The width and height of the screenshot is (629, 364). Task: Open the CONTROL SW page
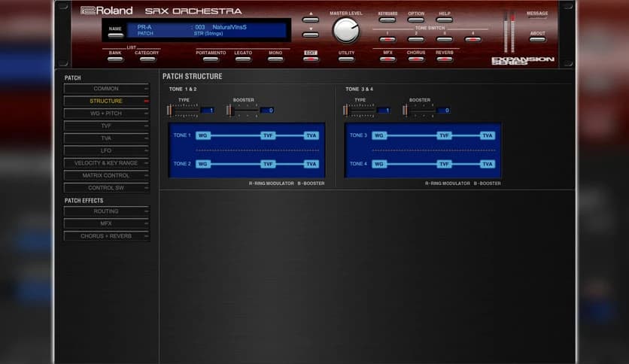pos(106,188)
